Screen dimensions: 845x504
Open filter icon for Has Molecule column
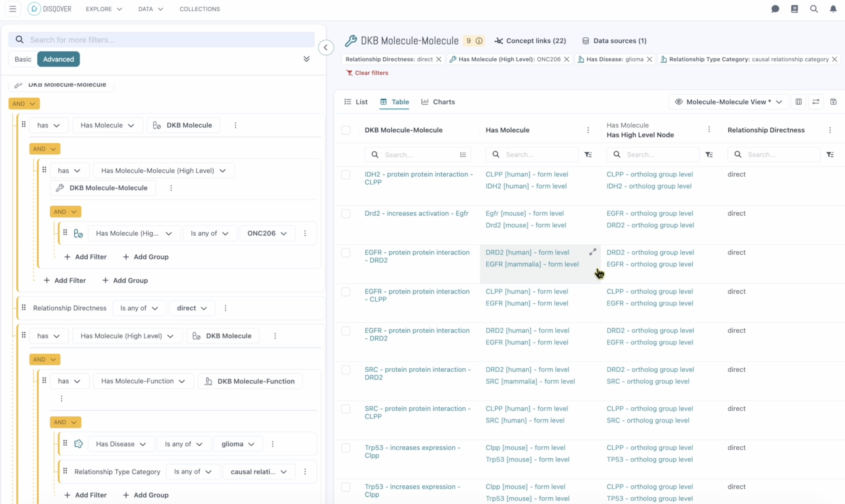coord(588,155)
